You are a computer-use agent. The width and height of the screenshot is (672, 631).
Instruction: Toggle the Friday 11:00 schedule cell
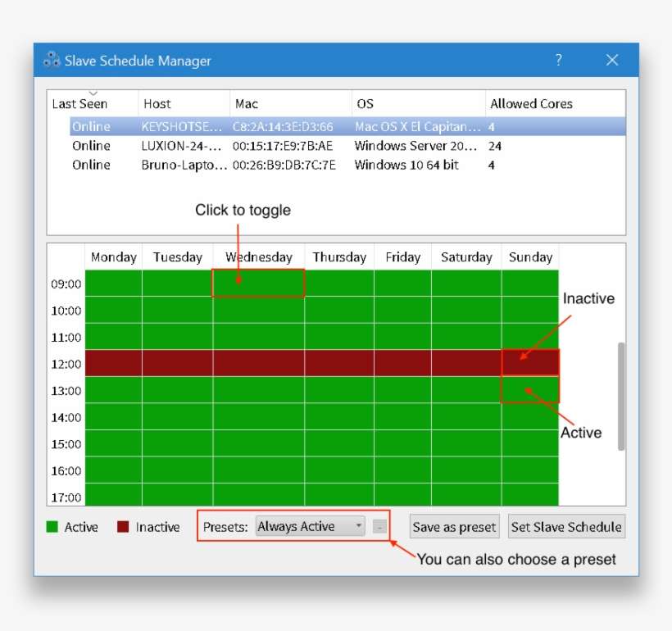click(x=402, y=336)
